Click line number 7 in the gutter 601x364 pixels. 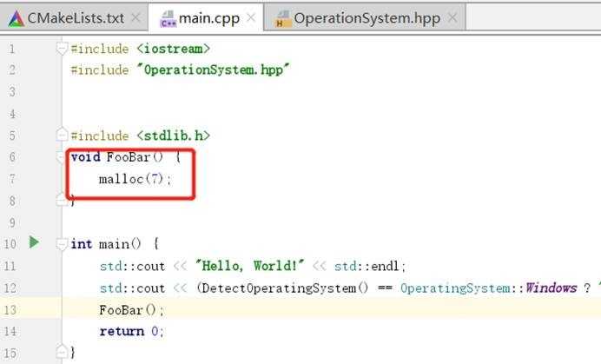tap(12, 179)
